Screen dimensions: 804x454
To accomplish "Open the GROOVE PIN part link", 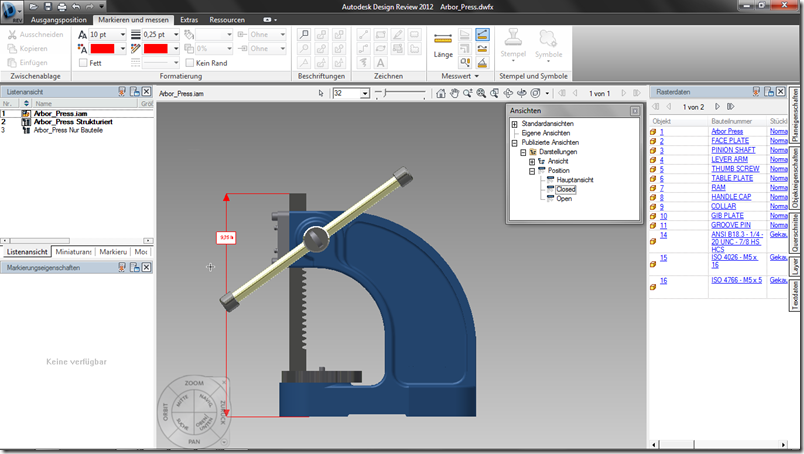I will coord(731,225).
